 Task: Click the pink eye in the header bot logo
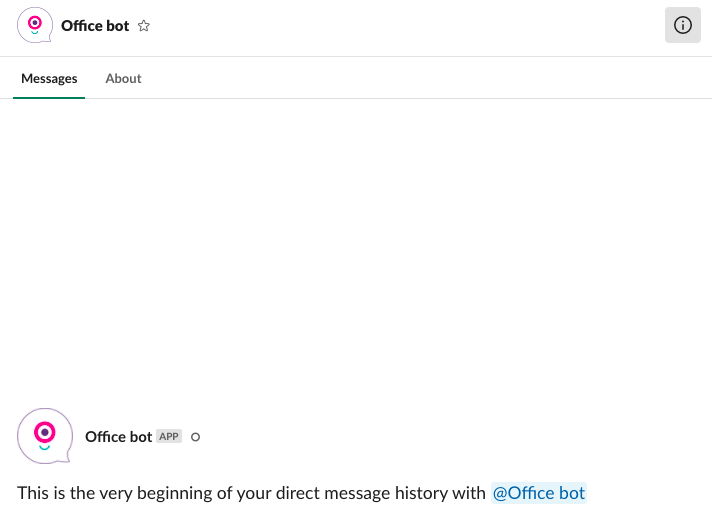pyautogui.click(x=35, y=22)
